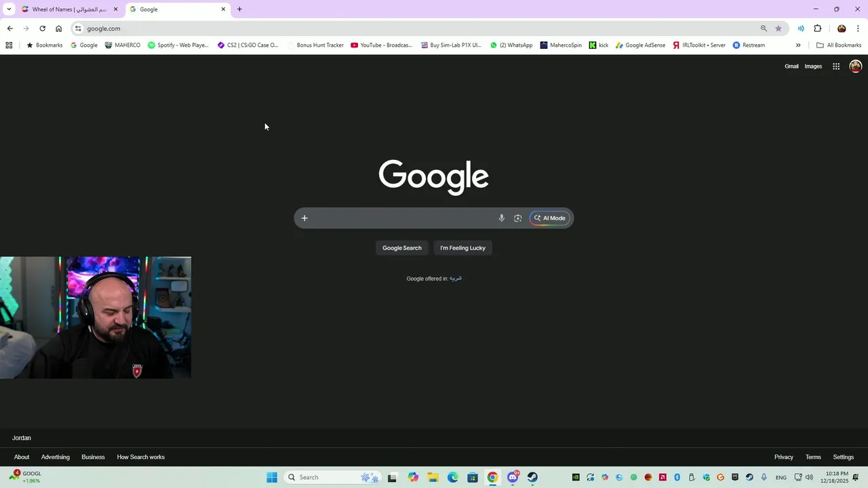The image size is (868, 488).
Task: Click the Google Search button
Action: point(402,248)
